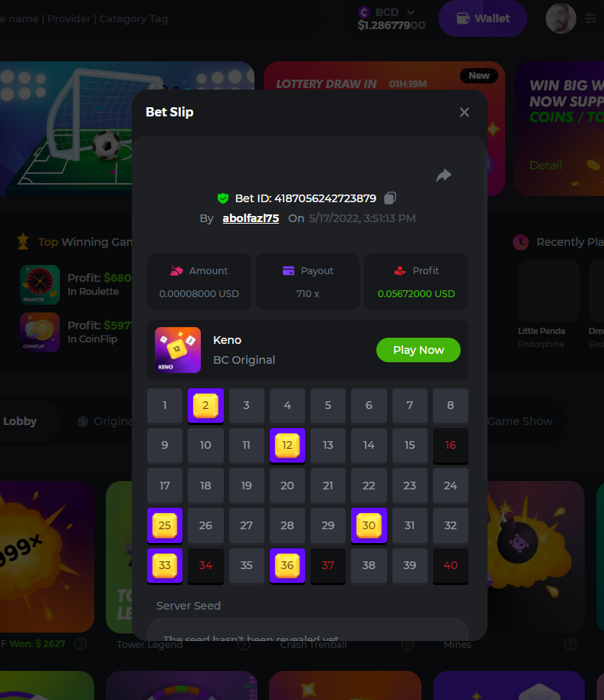Open abolfazl75 user profile link
This screenshot has height=700, width=604.
coord(251,218)
